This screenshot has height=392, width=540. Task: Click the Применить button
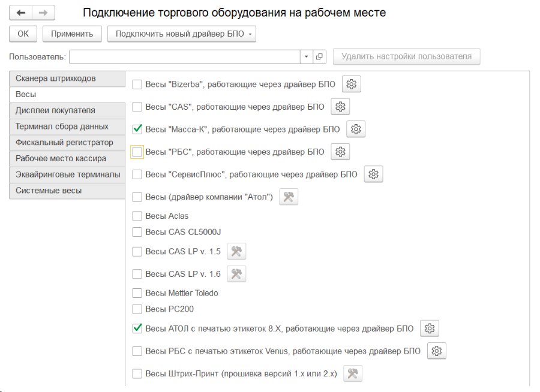tap(72, 34)
